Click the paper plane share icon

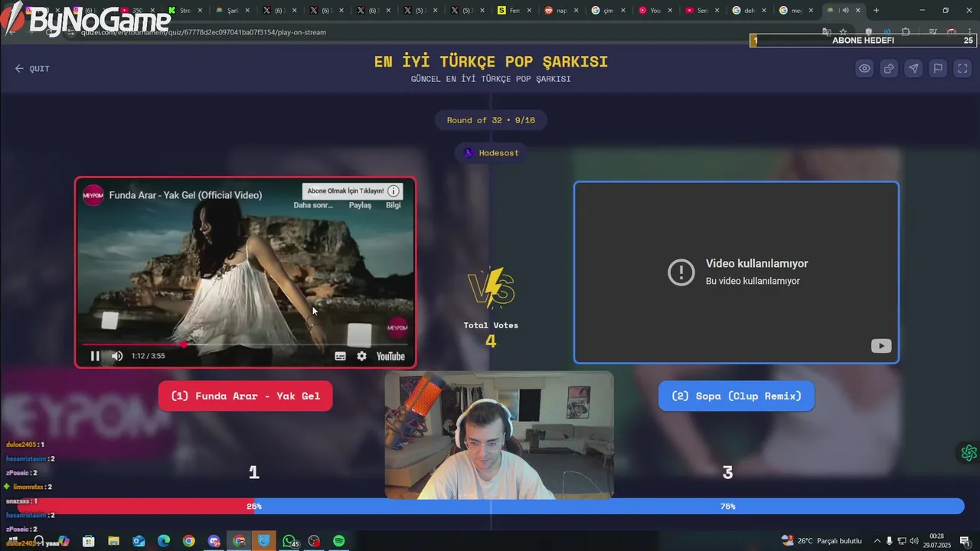pyautogui.click(x=913, y=68)
